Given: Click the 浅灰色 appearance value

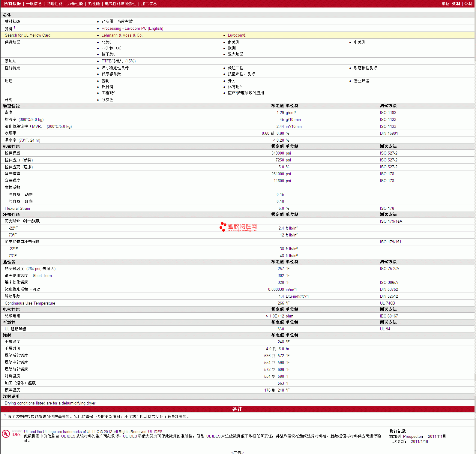Looking at the screenshot, I should (107, 100).
